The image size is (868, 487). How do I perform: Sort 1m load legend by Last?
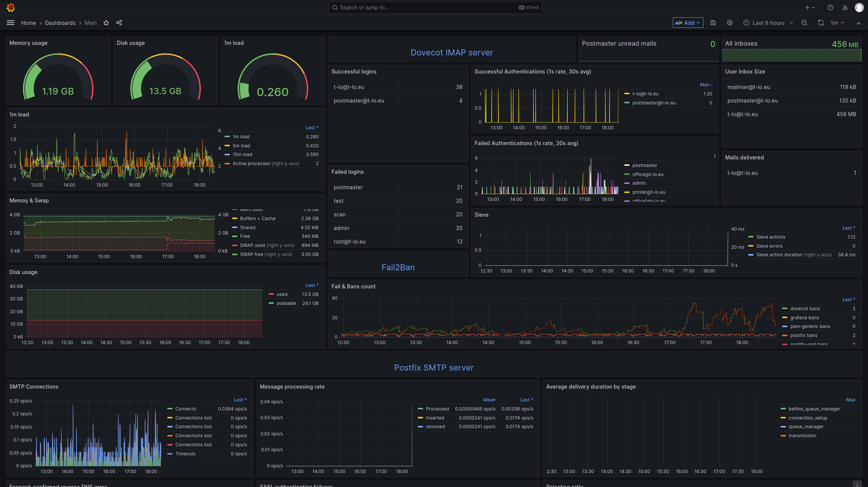click(x=312, y=128)
